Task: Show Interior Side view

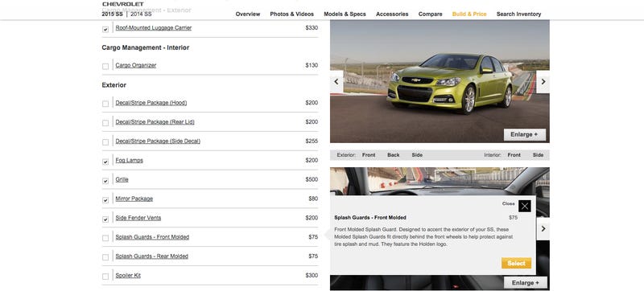Action: (538, 155)
